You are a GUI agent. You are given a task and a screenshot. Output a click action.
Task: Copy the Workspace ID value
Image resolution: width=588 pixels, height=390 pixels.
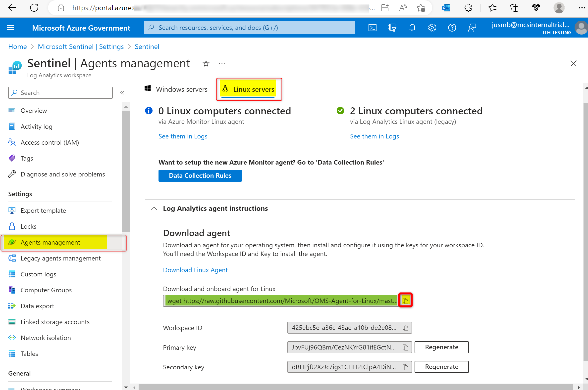406,328
